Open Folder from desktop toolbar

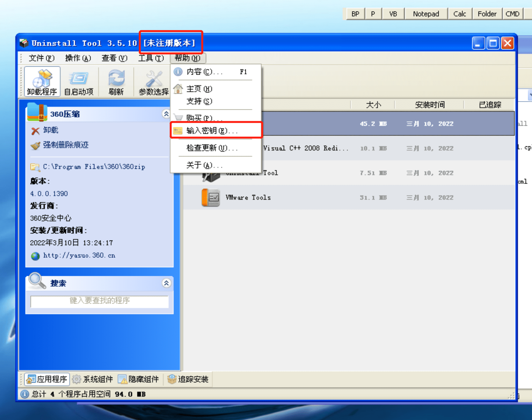point(487,14)
